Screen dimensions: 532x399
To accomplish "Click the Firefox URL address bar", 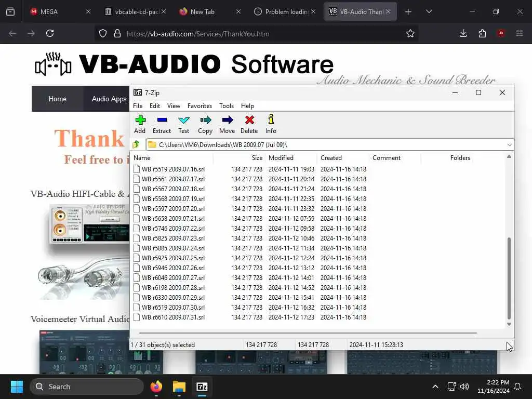I will coord(258,34).
